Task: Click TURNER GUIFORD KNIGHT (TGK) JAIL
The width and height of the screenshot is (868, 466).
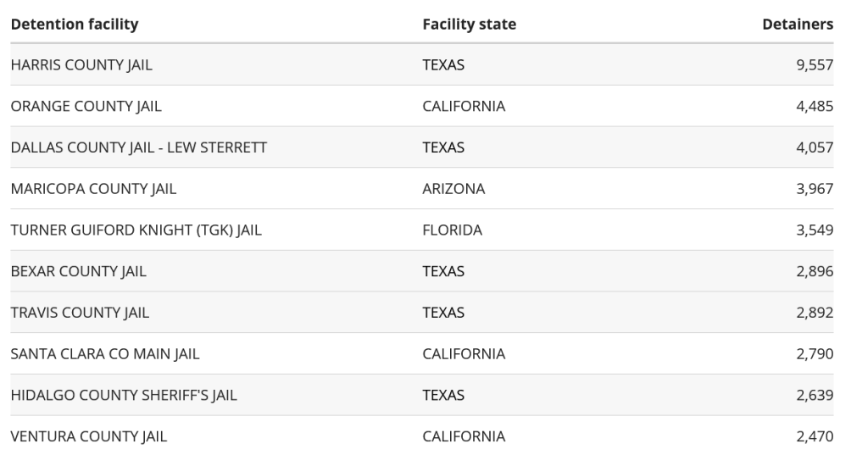Action: tap(136, 230)
